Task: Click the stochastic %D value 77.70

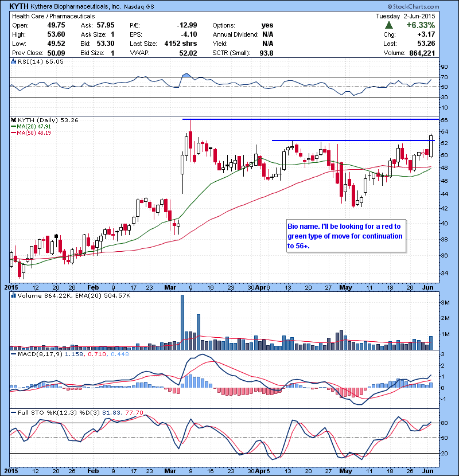Action: pos(134,412)
